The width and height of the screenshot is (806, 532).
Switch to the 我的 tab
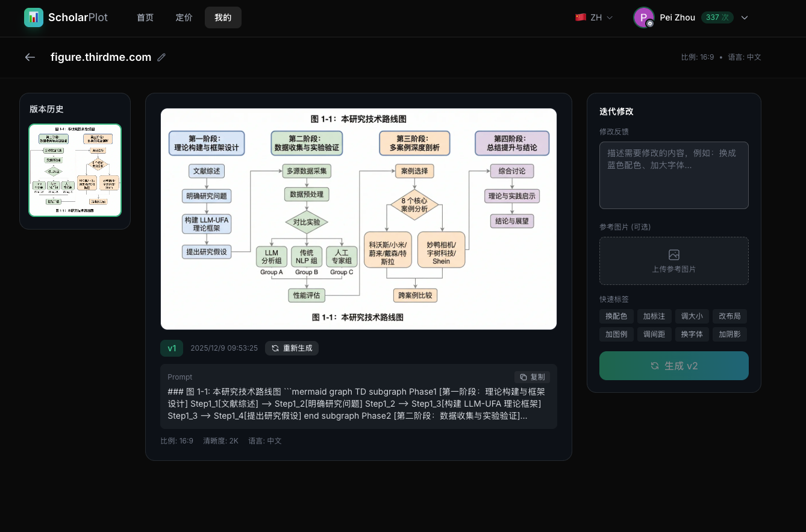[x=223, y=17]
